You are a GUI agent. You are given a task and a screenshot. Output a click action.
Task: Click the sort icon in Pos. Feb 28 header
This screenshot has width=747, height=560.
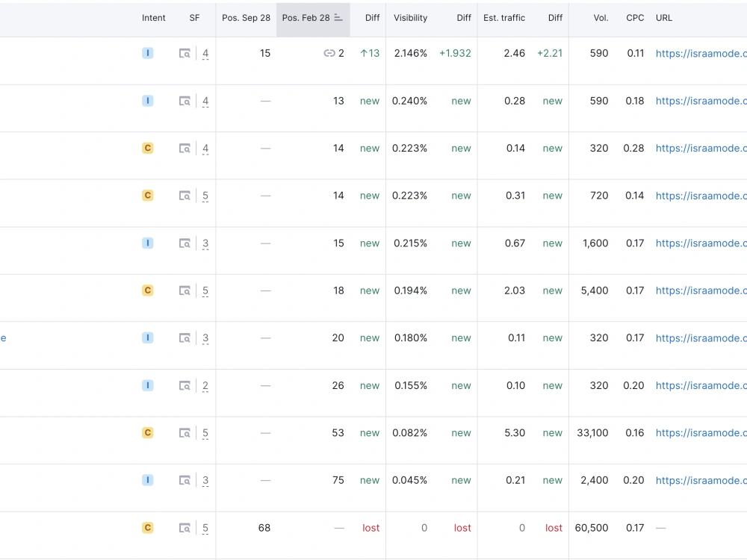[x=338, y=18]
